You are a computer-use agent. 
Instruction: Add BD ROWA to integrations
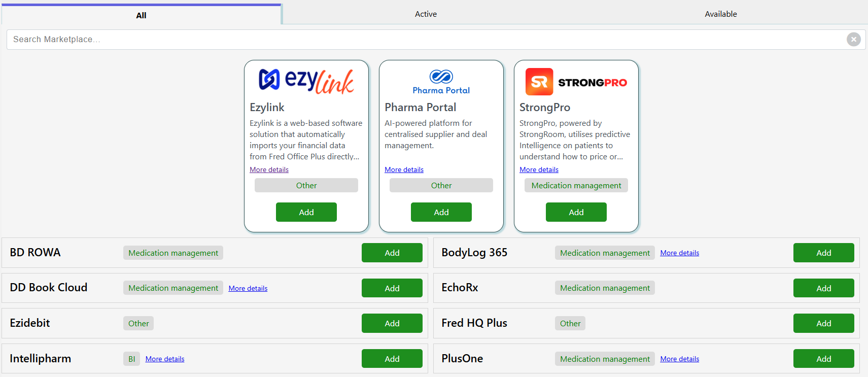coord(392,253)
